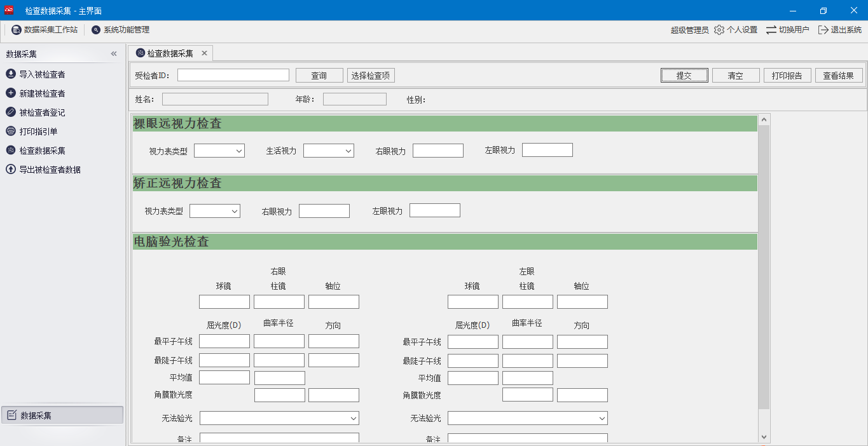The width and height of the screenshot is (868, 446).
Task: Open 个人设置 gear icon
Action: (x=719, y=30)
